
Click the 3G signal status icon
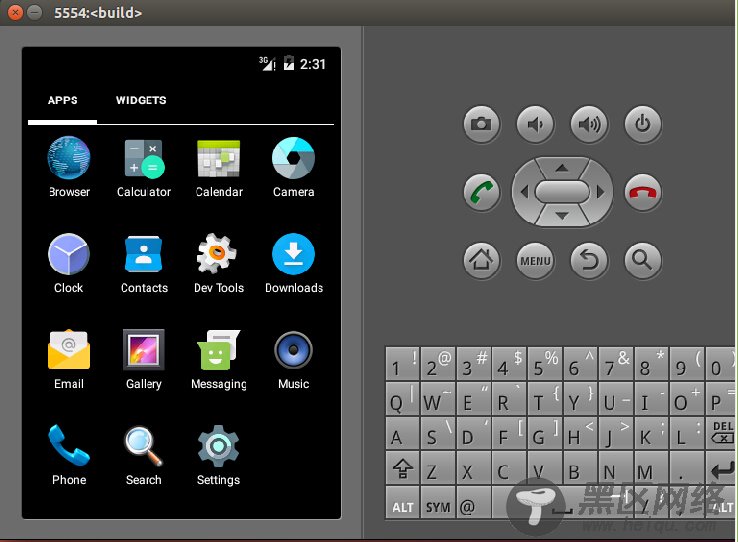(x=267, y=64)
